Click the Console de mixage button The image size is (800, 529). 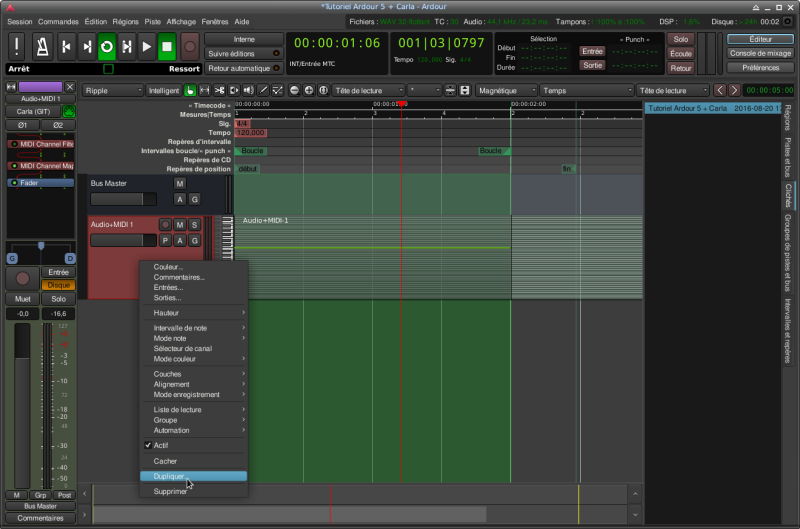click(760, 53)
